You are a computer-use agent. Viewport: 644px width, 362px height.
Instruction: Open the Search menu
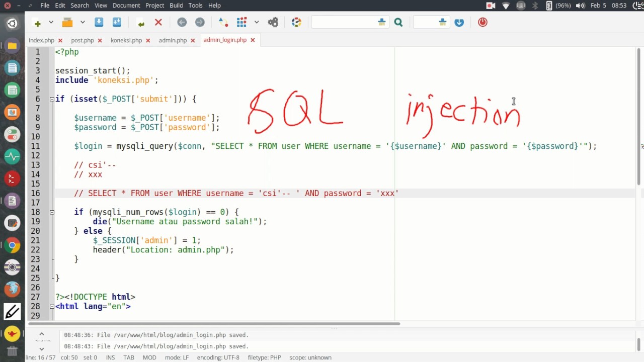[x=79, y=6]
